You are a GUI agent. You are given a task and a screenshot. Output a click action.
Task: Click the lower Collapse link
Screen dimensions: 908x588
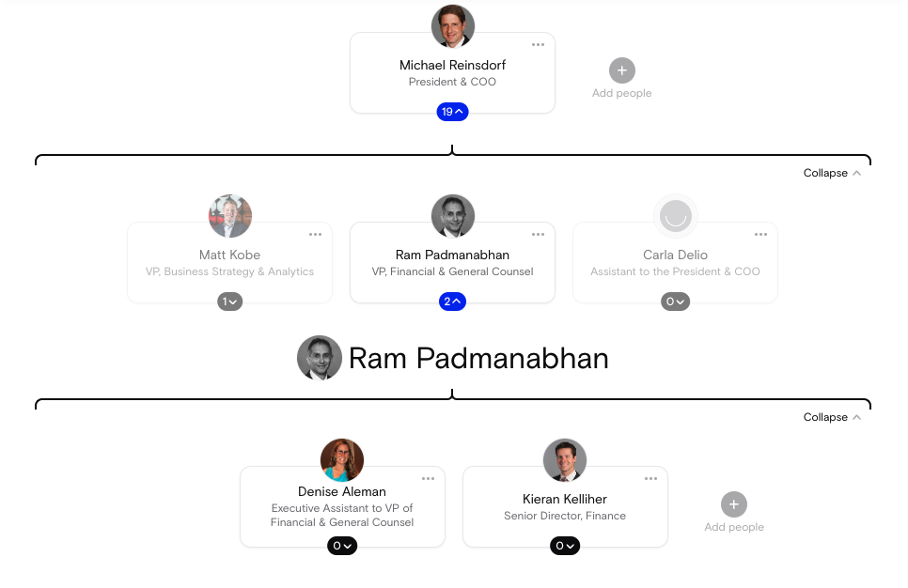(x=831, y=417)
